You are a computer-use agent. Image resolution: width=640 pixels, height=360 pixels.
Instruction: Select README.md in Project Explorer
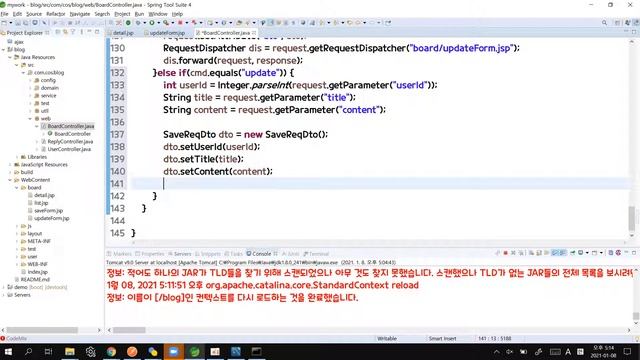pyautogui.click(x=35, y=280)
